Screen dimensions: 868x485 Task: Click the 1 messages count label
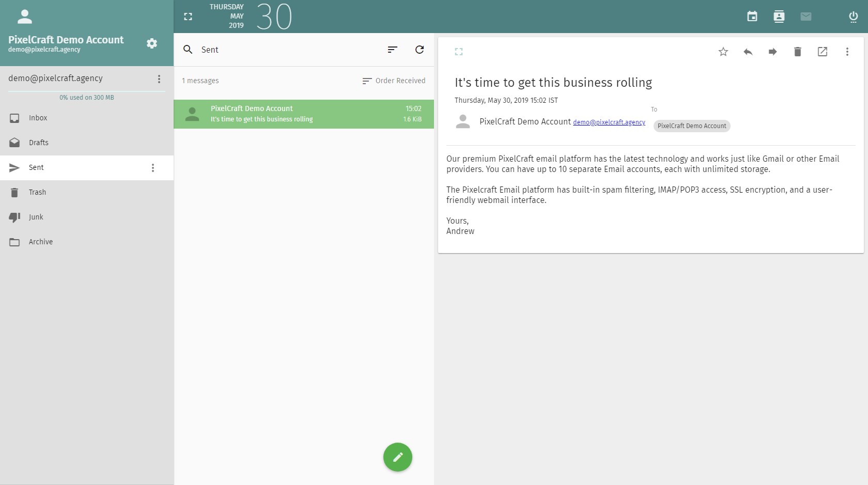coord(200,81)
